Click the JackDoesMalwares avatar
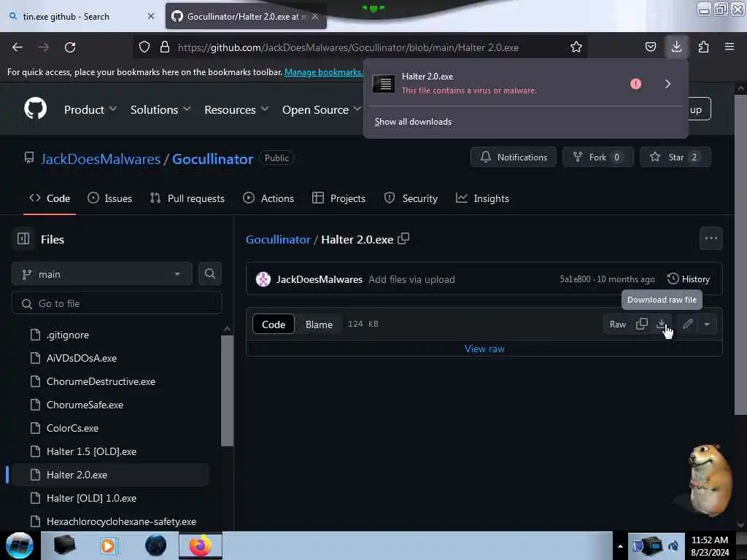This screenshot has height=560, width=747. (x=263, y=279)
